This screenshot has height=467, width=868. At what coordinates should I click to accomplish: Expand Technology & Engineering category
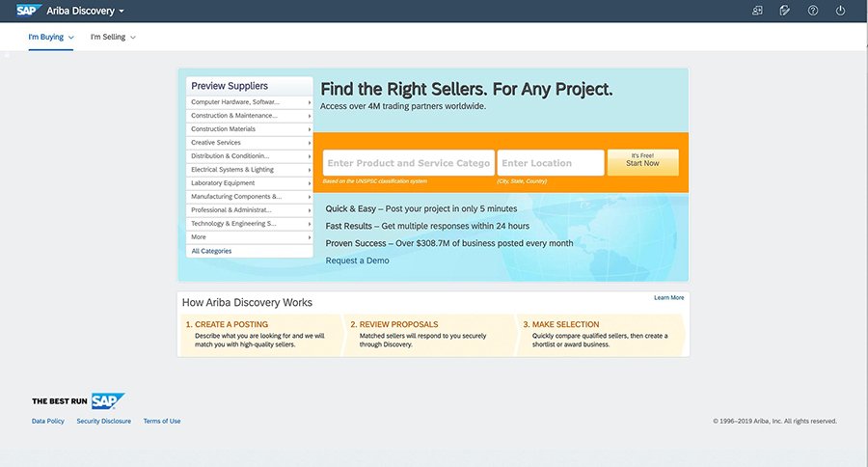[x=250, y=224]
